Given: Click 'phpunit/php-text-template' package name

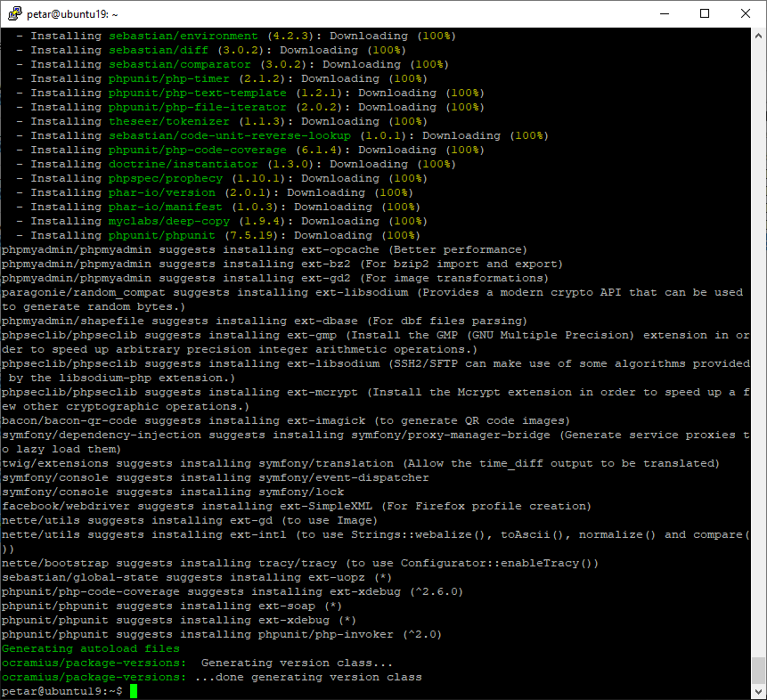Looking at the screenshot, I should (197, 93).
